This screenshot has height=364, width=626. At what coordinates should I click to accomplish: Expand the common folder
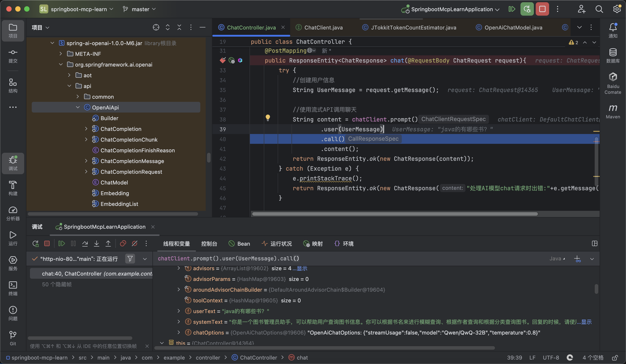(78, 97)
